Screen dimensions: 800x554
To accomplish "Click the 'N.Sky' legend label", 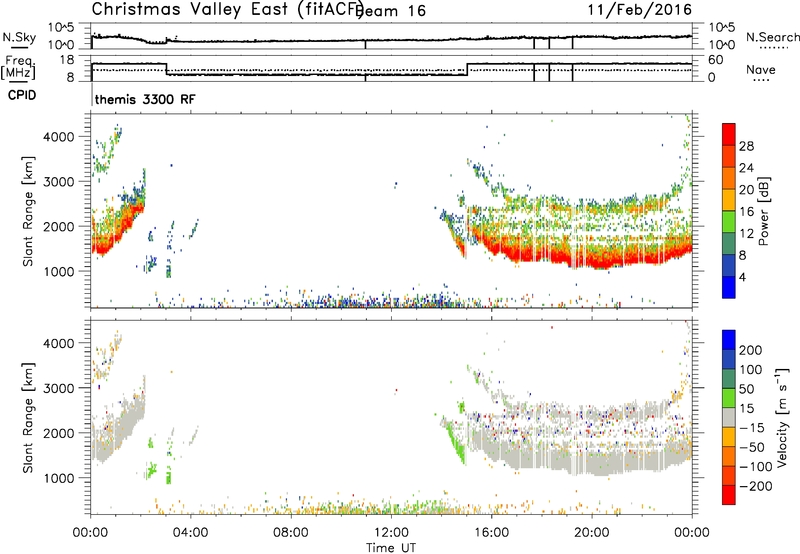I will point(19,37).
